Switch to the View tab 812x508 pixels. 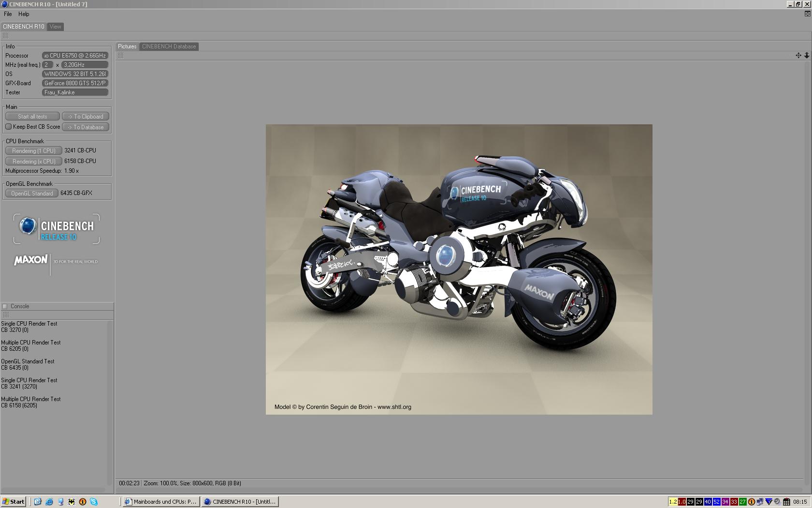pos(56,27)
